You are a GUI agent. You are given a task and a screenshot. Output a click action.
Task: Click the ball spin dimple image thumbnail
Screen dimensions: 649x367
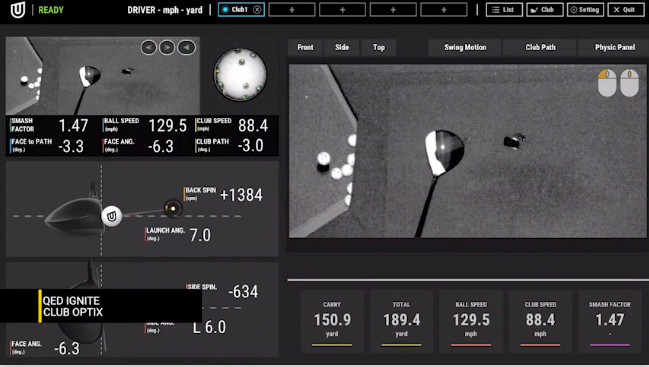(x=240, y=74)
